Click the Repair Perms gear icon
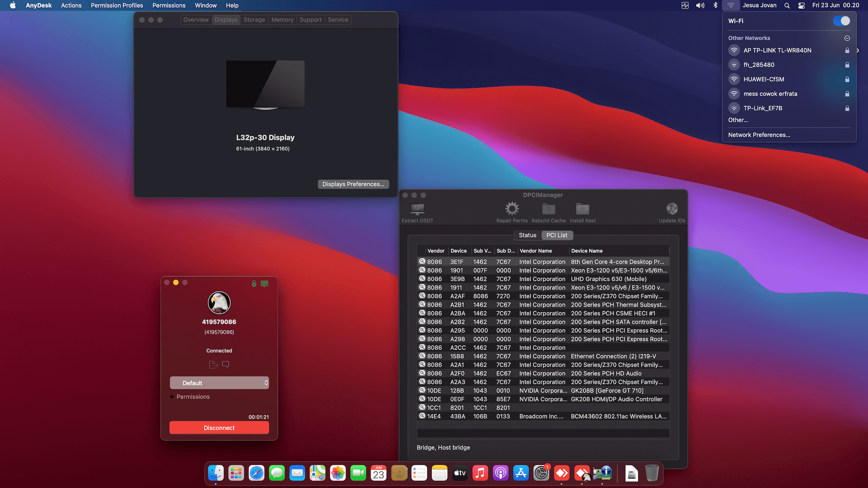This screenshot has width=868, height=488. click(x=512, y=208)
